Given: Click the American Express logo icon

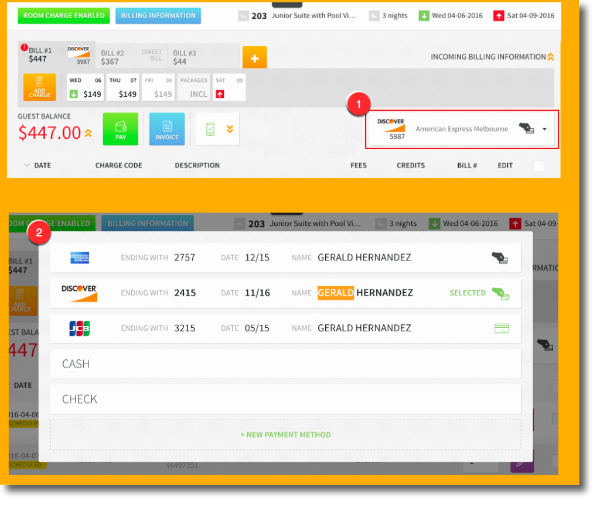Looking at the screenshot, I should (80, 258).
